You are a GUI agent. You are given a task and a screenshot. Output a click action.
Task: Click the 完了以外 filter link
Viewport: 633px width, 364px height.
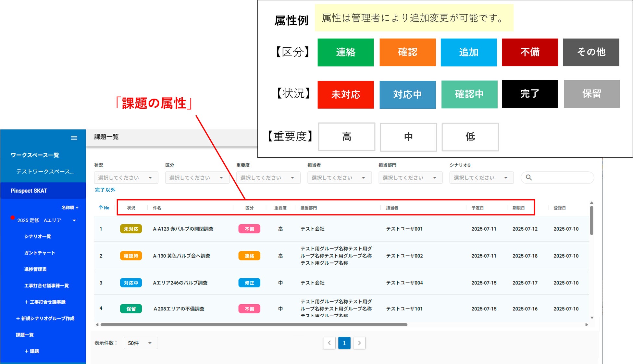click(x=105, y=190)
